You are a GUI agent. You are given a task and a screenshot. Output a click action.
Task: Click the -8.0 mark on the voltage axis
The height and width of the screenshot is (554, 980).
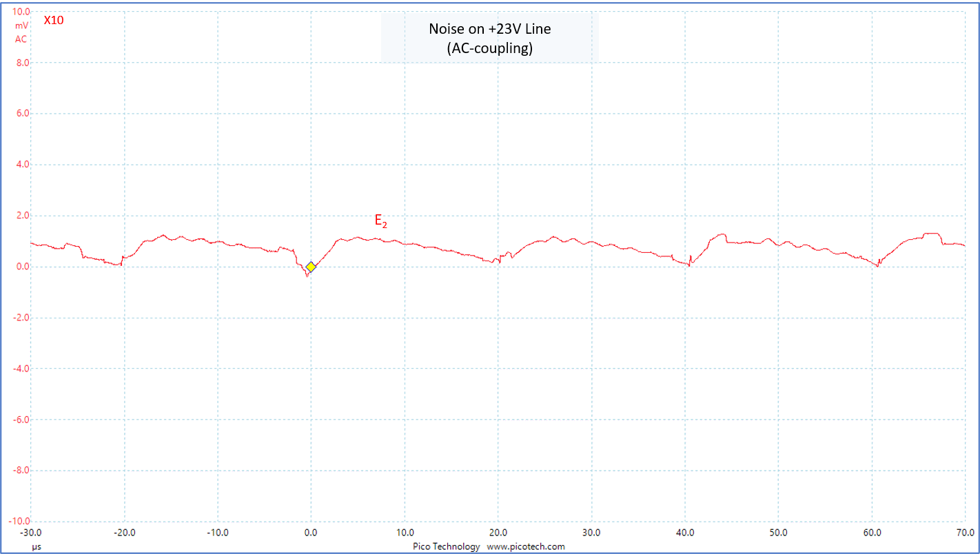point(19,471)
